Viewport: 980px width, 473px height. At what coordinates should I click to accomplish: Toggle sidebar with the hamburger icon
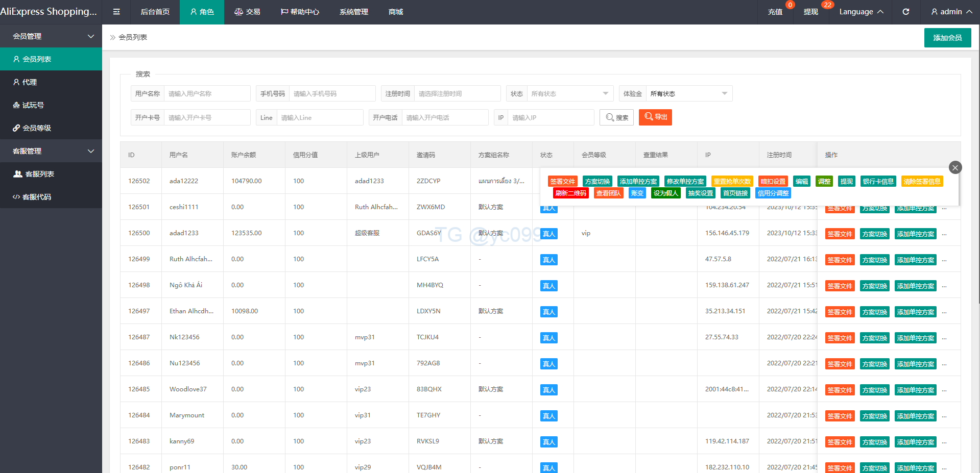pyautogui.click(x=116, y=12)
